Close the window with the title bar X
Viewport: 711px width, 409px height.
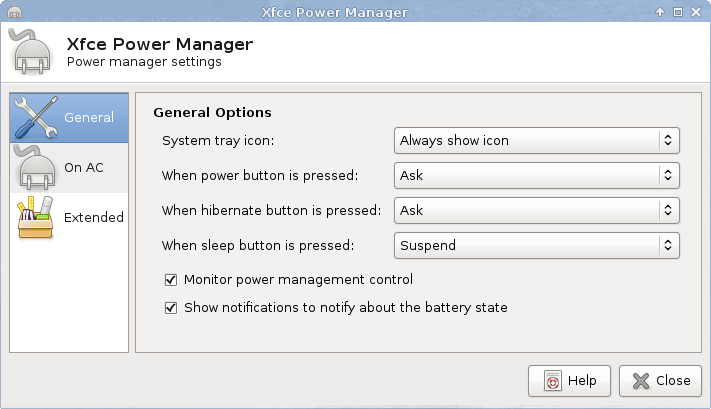coord(696,12)
